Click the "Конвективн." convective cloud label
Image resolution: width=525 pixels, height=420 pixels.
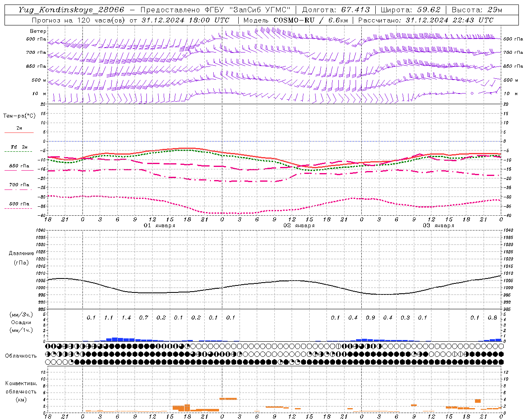pyautogui.click(x=21, y=383)
